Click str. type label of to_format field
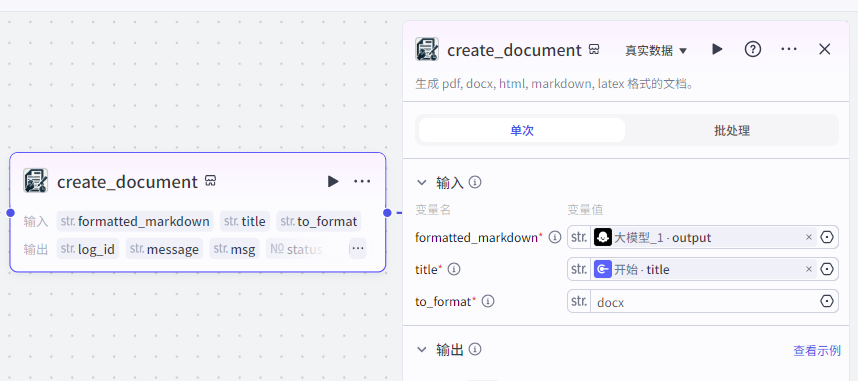The image size is (858, 381). (579, 301)
